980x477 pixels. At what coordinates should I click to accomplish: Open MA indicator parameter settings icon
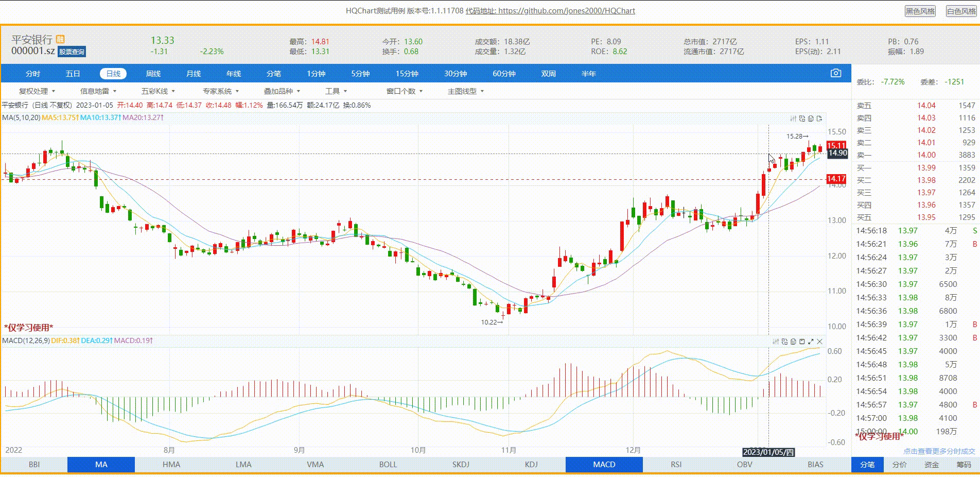point(794,119)
